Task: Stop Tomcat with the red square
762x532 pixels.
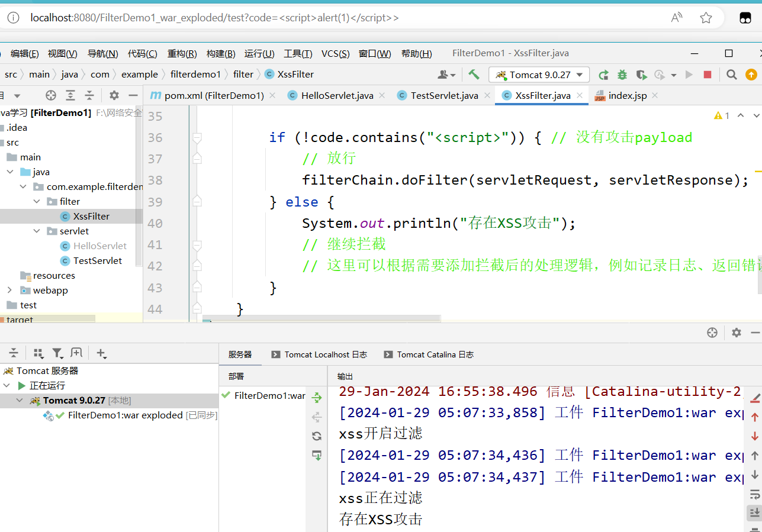Action: [708, 75]
